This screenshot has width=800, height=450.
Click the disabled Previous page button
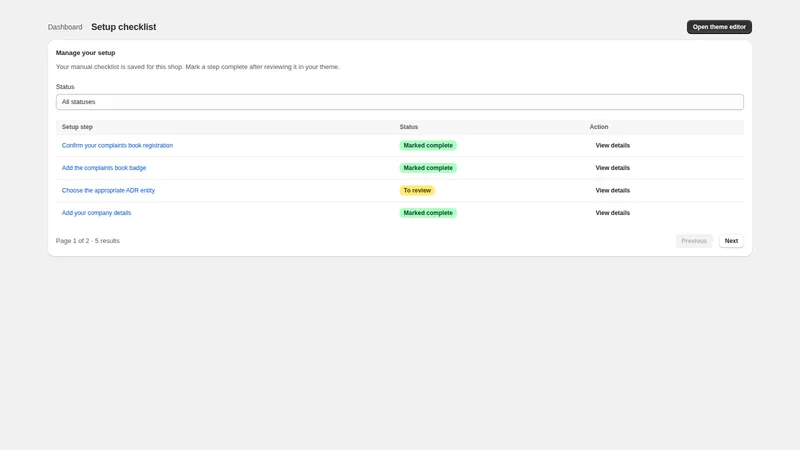coord(694,241)
